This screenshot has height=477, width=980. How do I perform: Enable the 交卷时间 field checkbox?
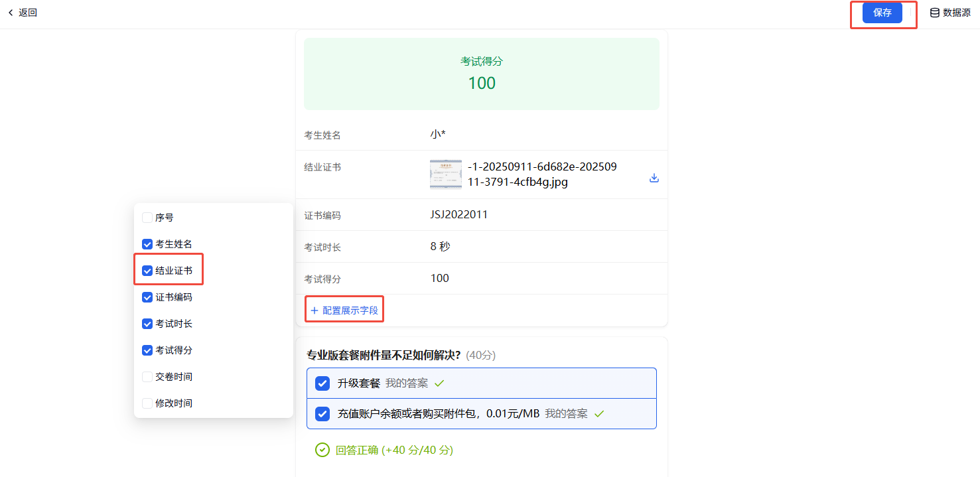click(x=147, y=377)
